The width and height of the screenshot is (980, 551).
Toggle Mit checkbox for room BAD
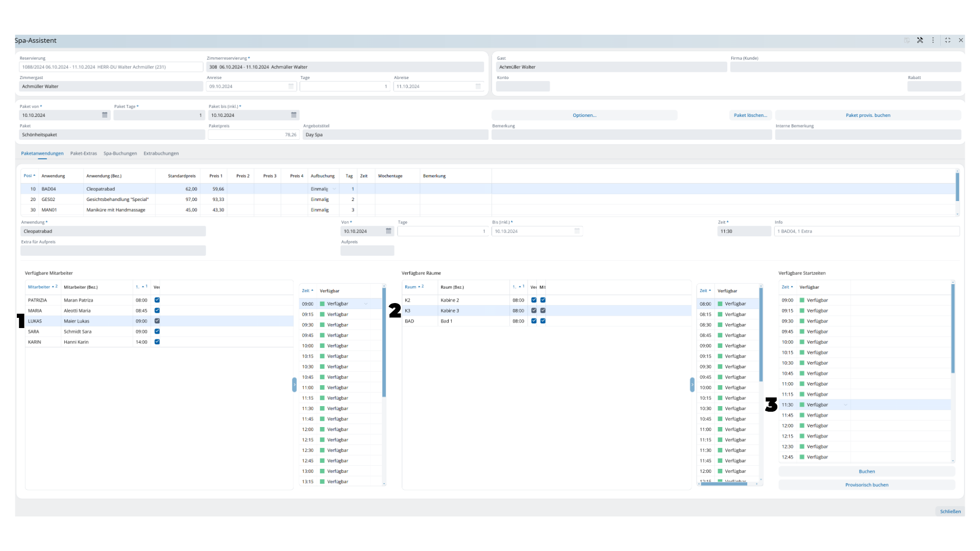(x=543, y=321)
